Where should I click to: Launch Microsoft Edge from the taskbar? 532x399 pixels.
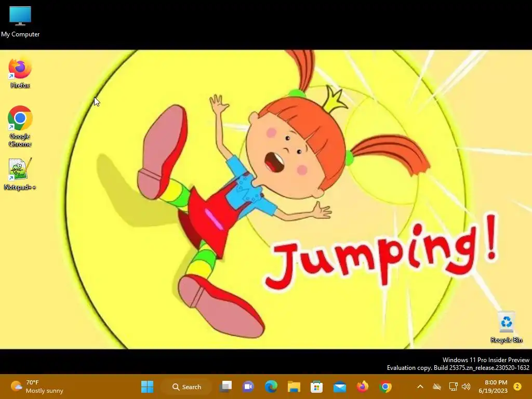coord(271,387)
